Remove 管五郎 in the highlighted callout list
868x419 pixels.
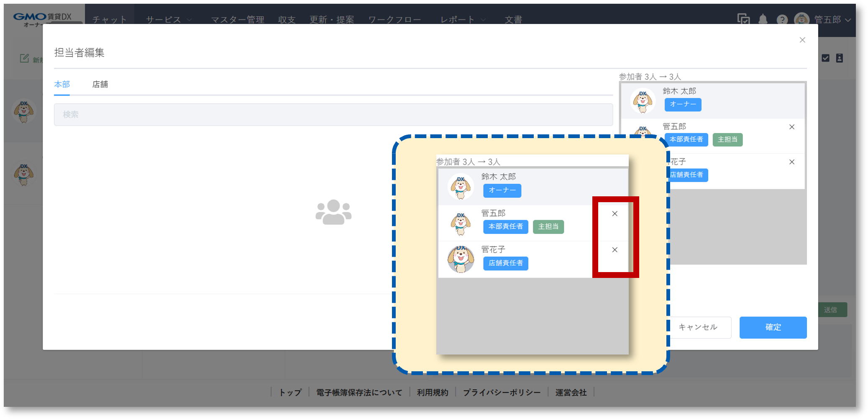tap(615, 214)
